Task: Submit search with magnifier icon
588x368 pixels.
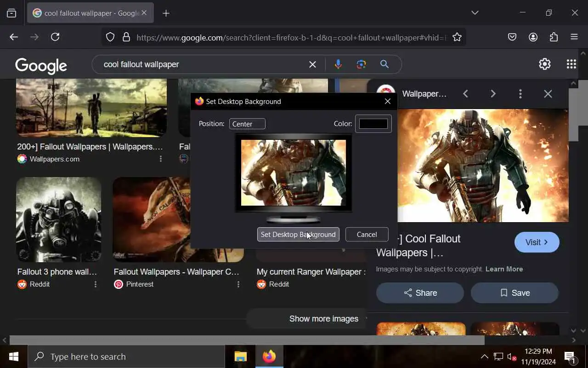Action: (384, 64)
